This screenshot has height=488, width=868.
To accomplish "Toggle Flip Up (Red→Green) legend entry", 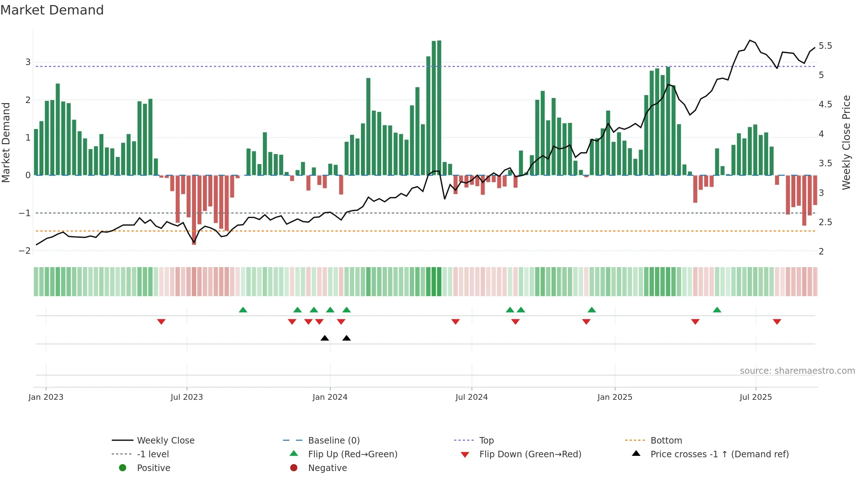I will click(344, 454).
